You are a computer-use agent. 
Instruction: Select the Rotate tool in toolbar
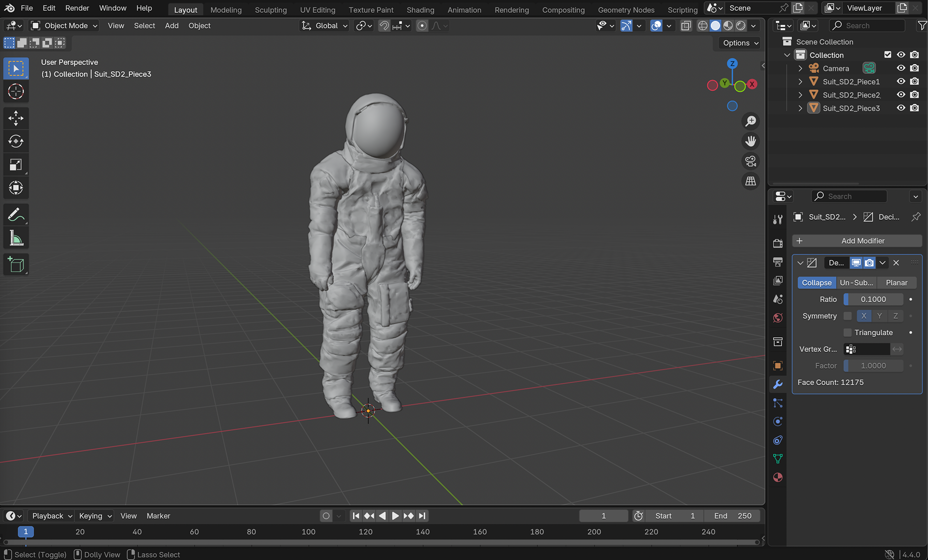tap(16, 141)
